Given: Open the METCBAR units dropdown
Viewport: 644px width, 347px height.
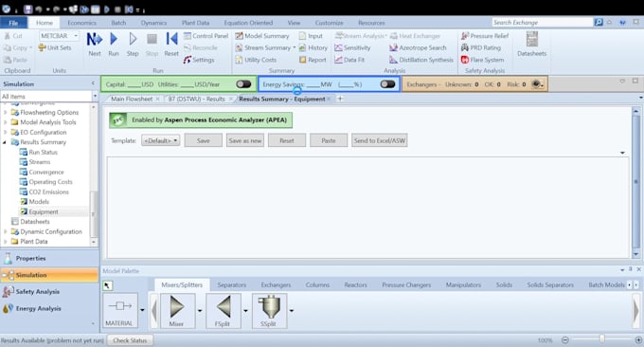Looking at the screenshot, I should [76, 36].
